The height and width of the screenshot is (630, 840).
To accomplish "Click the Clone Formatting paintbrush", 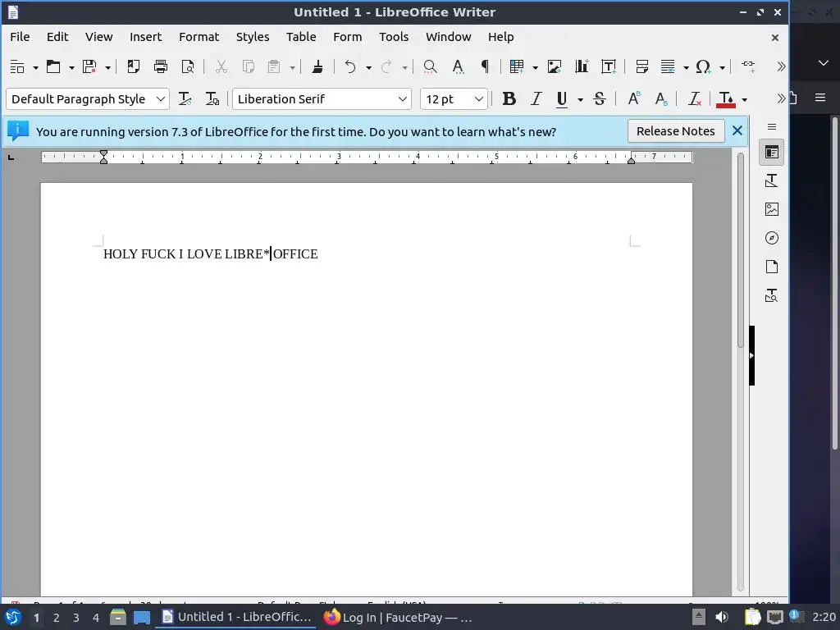I will (317, 66).
